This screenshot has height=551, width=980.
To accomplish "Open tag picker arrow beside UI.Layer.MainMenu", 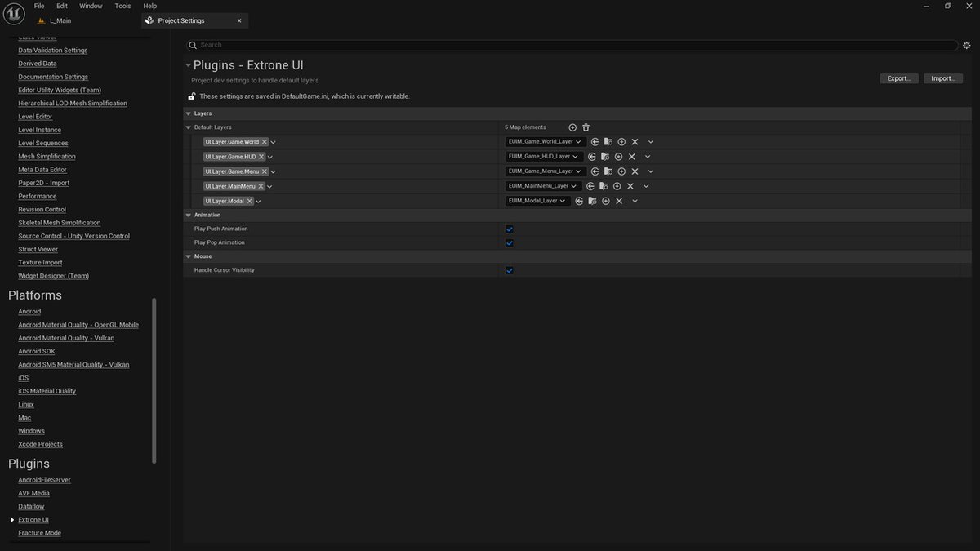I will (269, 186).
